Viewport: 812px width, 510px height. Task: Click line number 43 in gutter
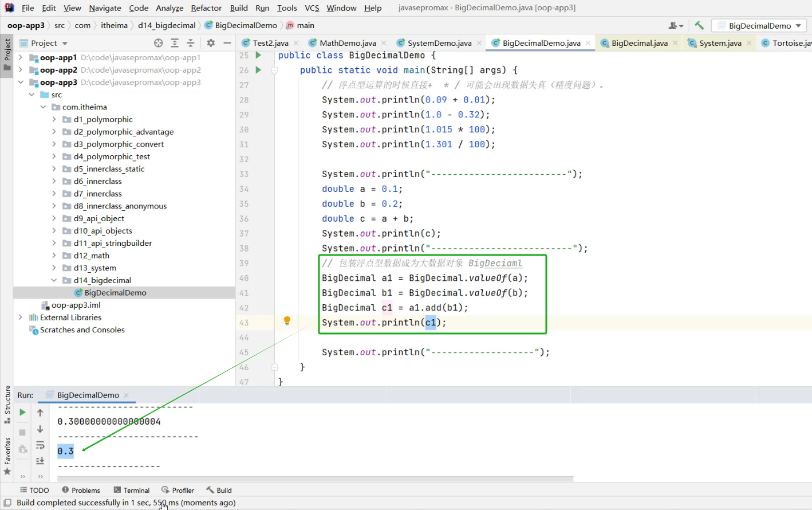point(244,323)
